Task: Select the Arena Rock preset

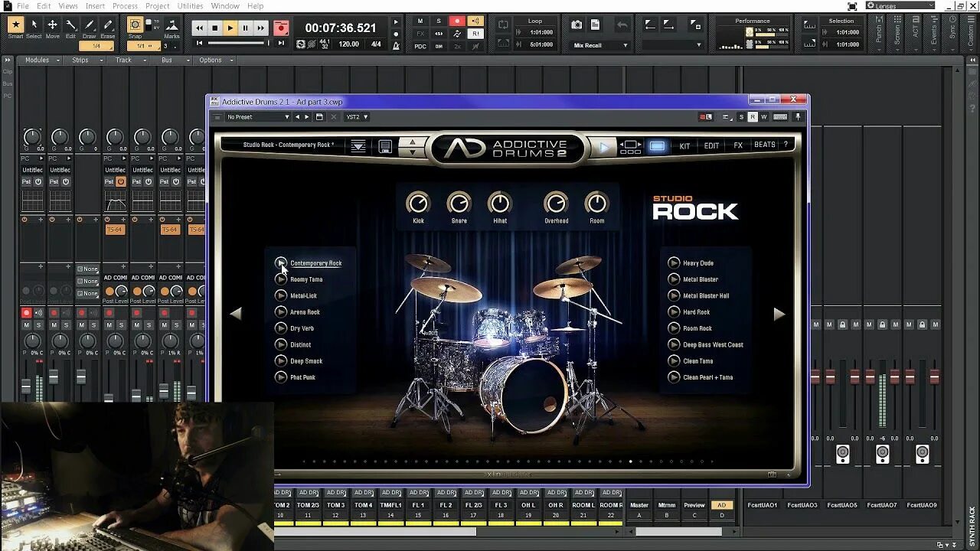Action: [x=305, y=312]
